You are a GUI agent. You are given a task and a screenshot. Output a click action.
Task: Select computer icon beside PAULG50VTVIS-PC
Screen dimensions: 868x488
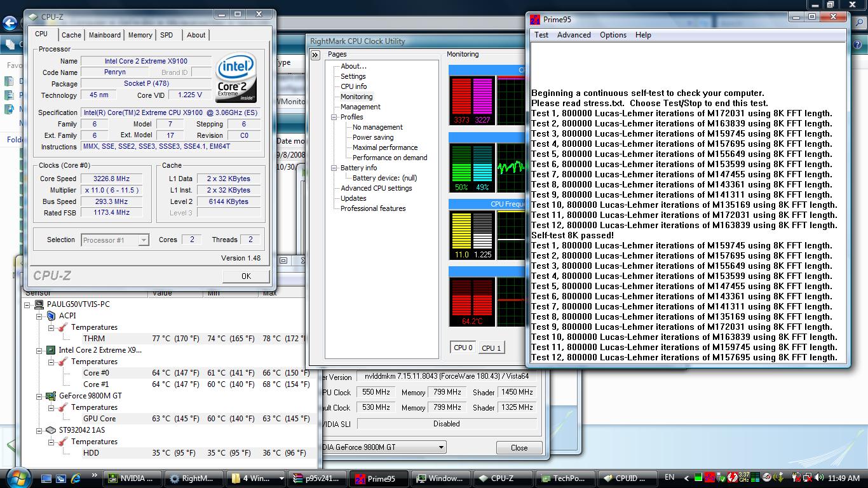(x=39, y=304)
